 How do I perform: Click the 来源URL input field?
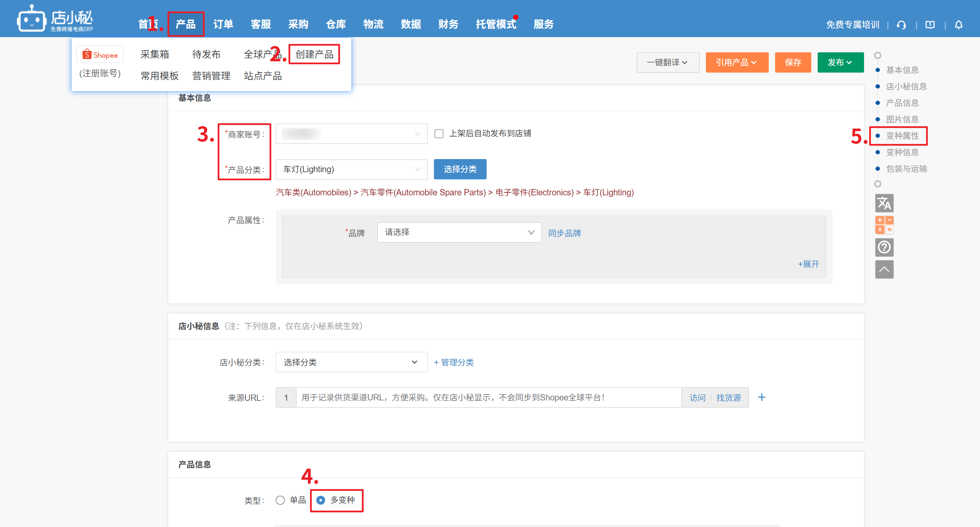(x=488, y=397)
